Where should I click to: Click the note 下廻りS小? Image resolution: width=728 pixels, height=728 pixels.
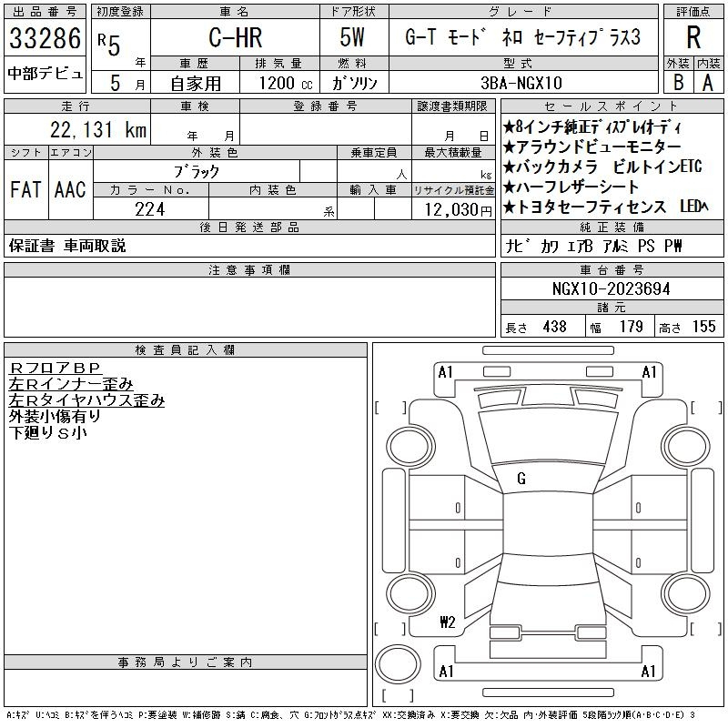click(x=48, y=433)
